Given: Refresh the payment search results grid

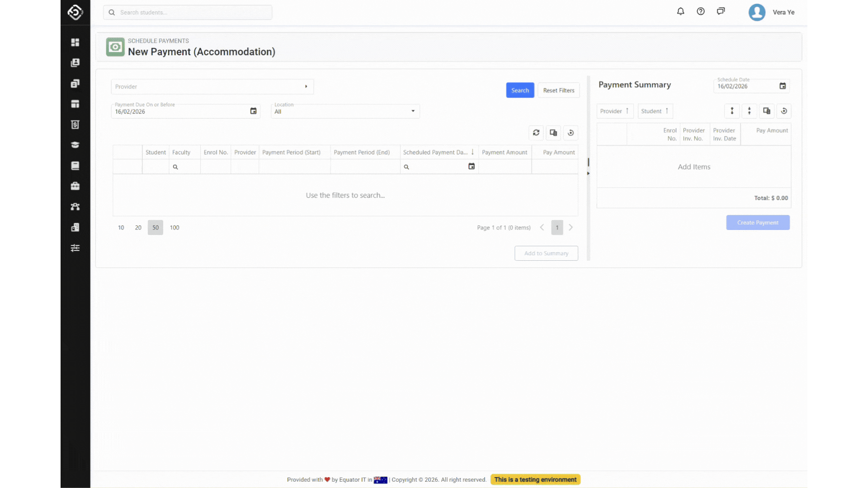Looking at the screenshot, I should point(536,133).
